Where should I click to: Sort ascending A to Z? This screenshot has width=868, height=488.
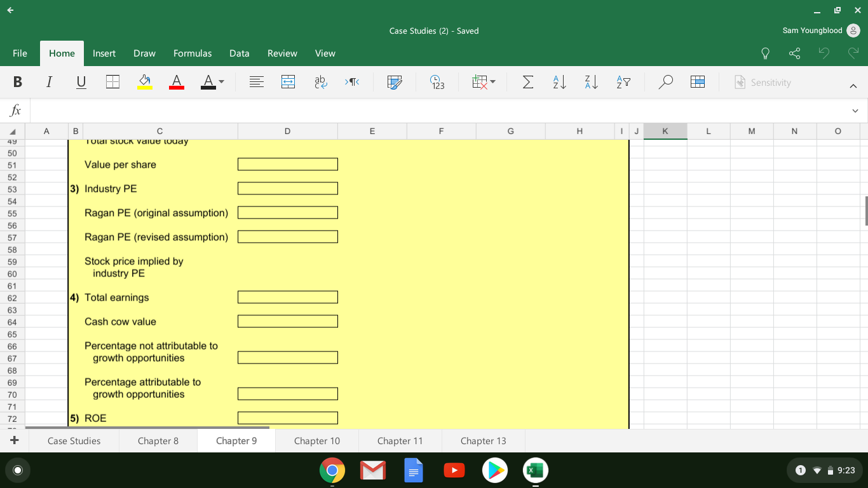[x=559, y=82]
